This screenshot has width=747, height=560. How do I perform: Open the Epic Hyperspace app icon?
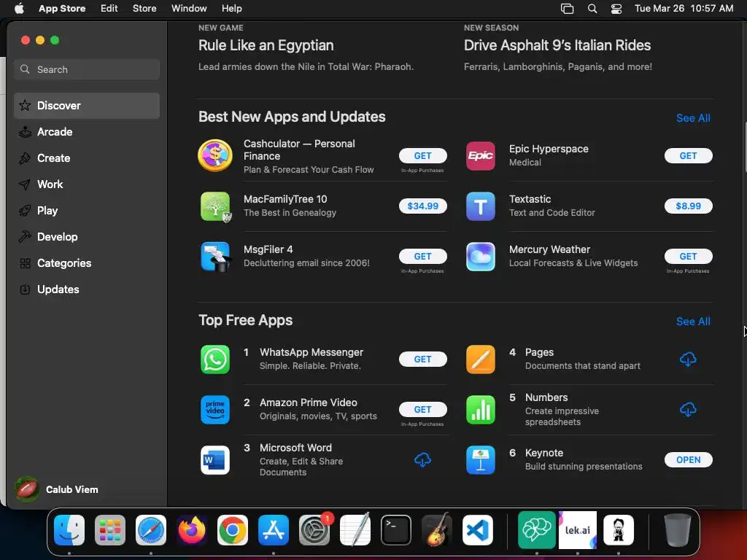tap(480, 156)
